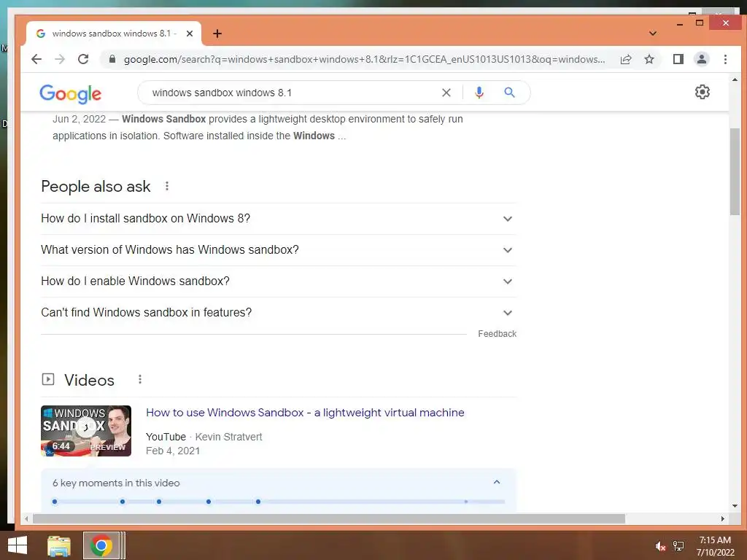The image size is (747, 560).
Task: Click the 'Kevin Stratvert' channel name
Action: point(228,437)
